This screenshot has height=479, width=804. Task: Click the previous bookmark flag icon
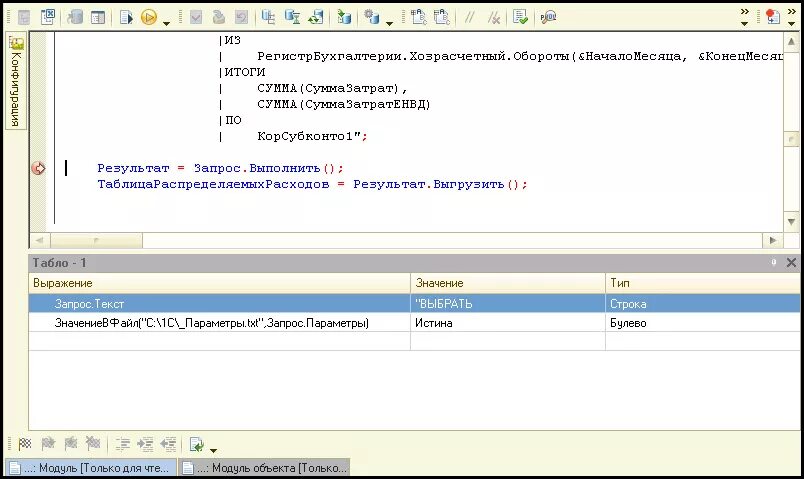coord(70,444)
